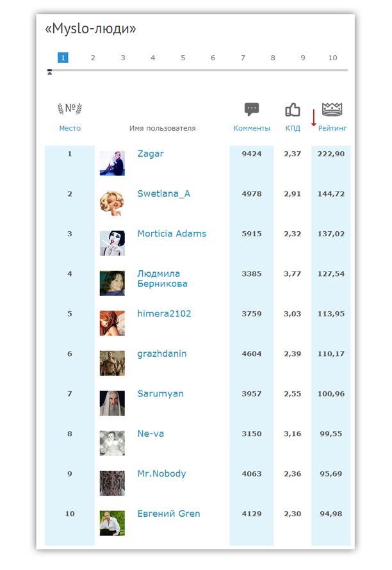Open Morticia Adams' profile link

(172, 234)
